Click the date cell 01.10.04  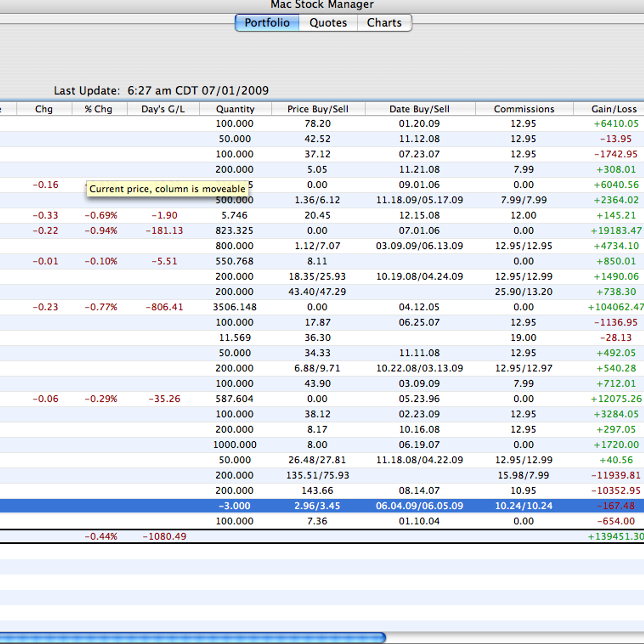(419, 521)
